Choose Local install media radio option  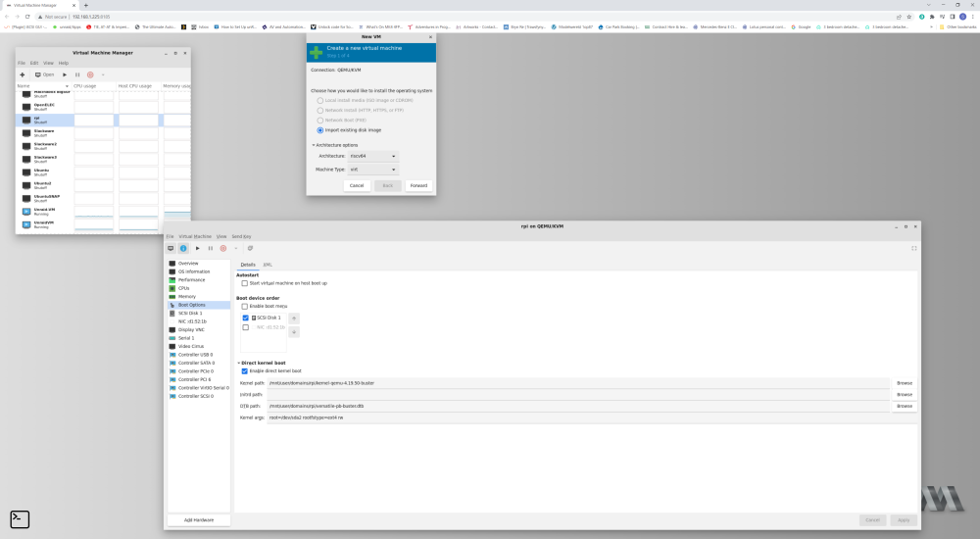(x=320, y=100)
